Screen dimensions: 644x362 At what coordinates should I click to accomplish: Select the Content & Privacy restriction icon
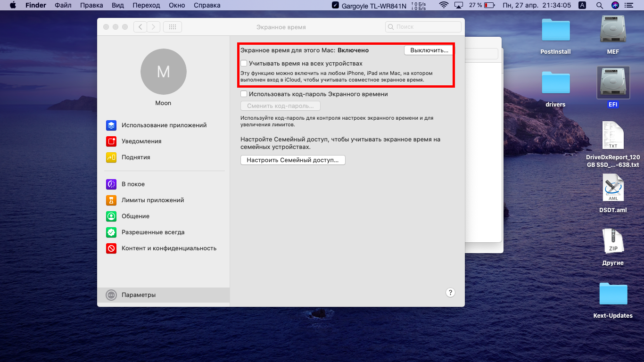point(111,248)
